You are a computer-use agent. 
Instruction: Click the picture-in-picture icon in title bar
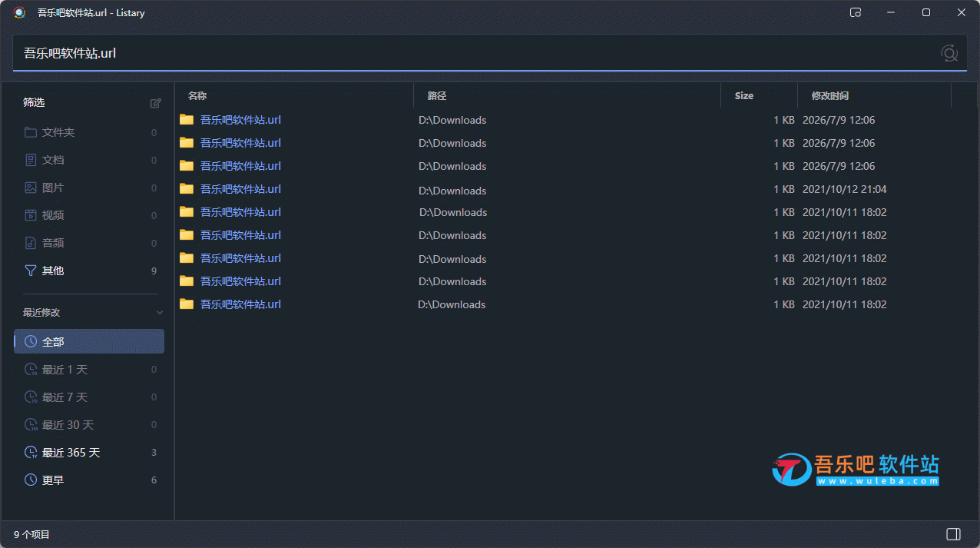coord(856,12)
